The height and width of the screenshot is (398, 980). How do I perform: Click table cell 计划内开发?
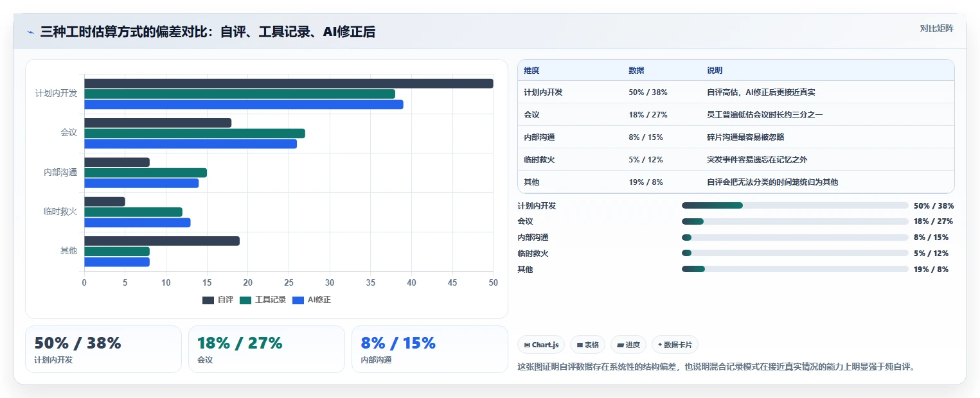(543, 92)
